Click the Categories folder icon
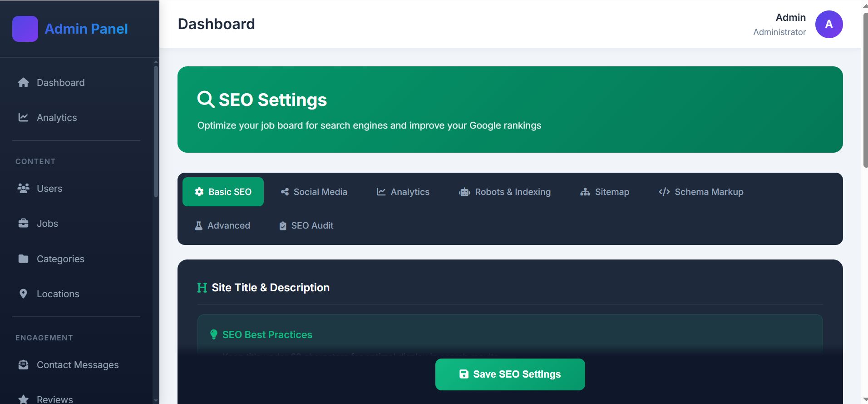This screenshot has width=868, height=404. click(23, 259)
